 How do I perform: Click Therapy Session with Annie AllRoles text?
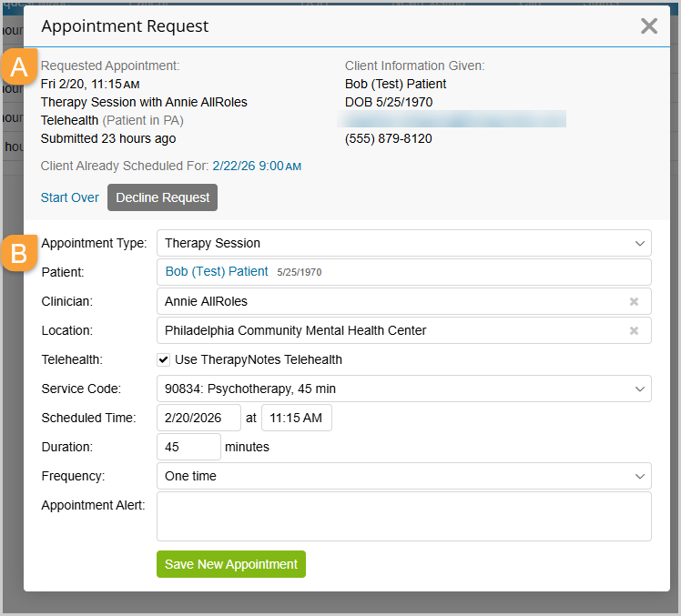(x=144, y=102)
